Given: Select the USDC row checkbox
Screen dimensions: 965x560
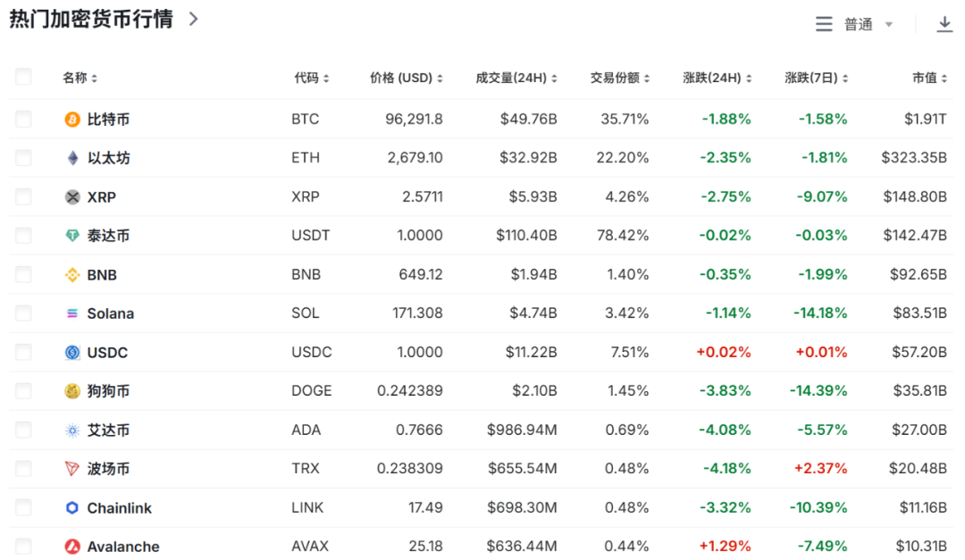Looking at the screenshot, I should pos(23,352).
